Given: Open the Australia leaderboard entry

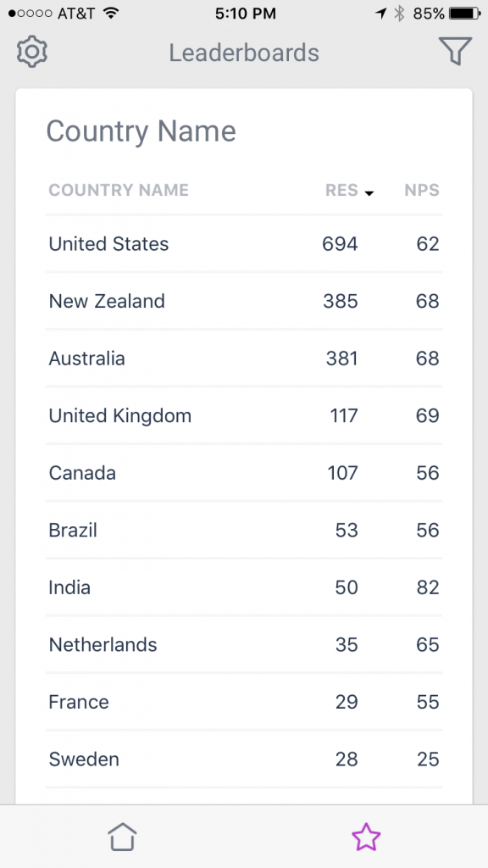Looking at the screenshot, I should (x=244, y=359).
